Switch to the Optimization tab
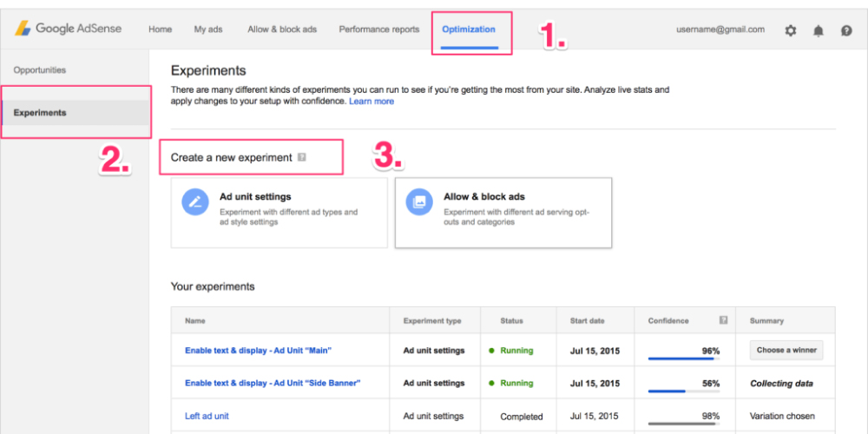Viewport: 868px width, 434px height. tap(469, 30)
